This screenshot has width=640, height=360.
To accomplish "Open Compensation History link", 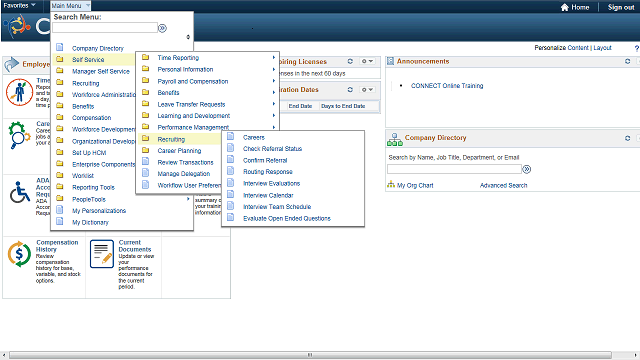I will 57,246.
